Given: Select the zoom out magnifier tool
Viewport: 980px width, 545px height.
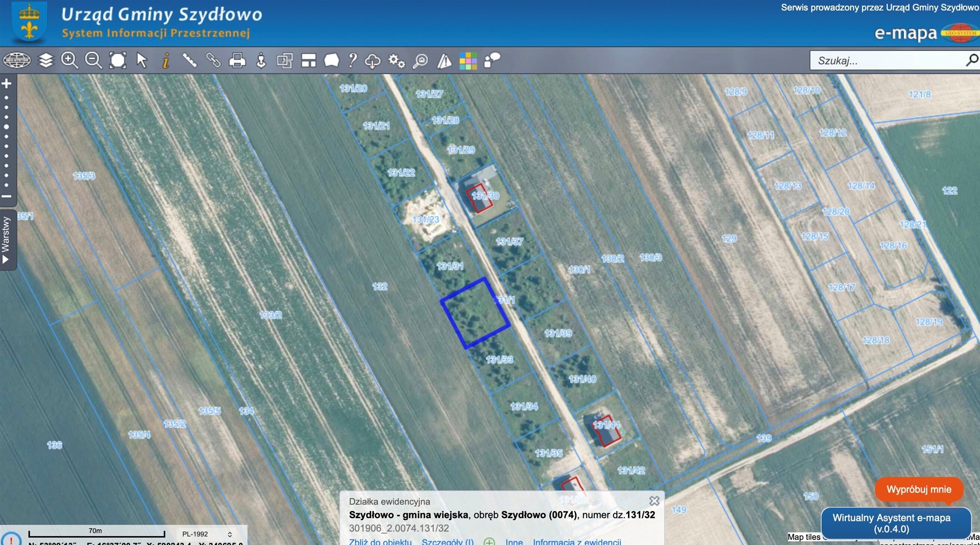Looking at the screenshot, I should (93, 60).
